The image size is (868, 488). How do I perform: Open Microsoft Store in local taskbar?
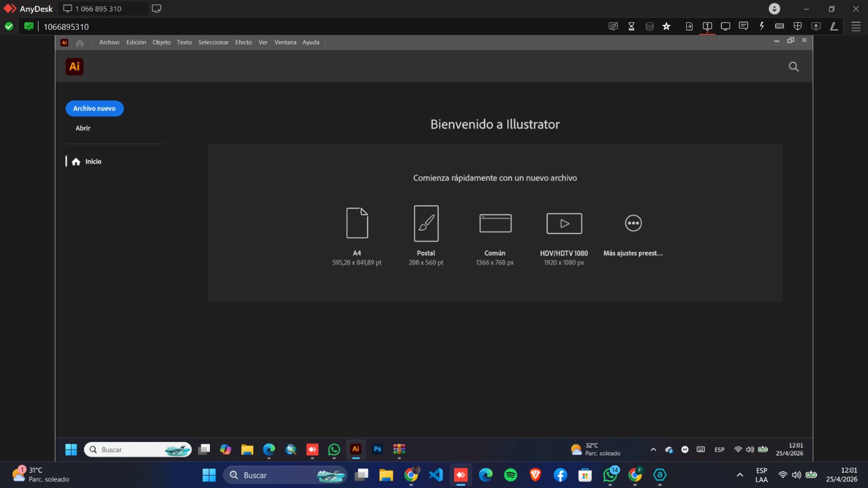[x=585, y=475]
